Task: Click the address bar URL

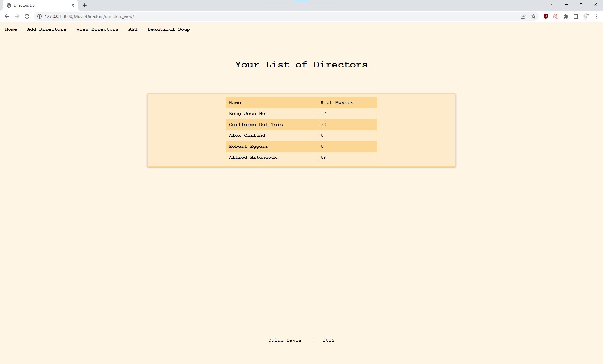Action: pyautogui.click(x=89, y=16)
